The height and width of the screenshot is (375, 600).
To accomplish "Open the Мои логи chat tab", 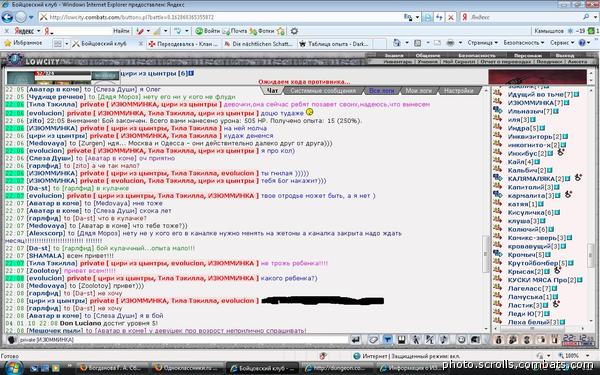I will pyautogui.click(x=418, y=91).
